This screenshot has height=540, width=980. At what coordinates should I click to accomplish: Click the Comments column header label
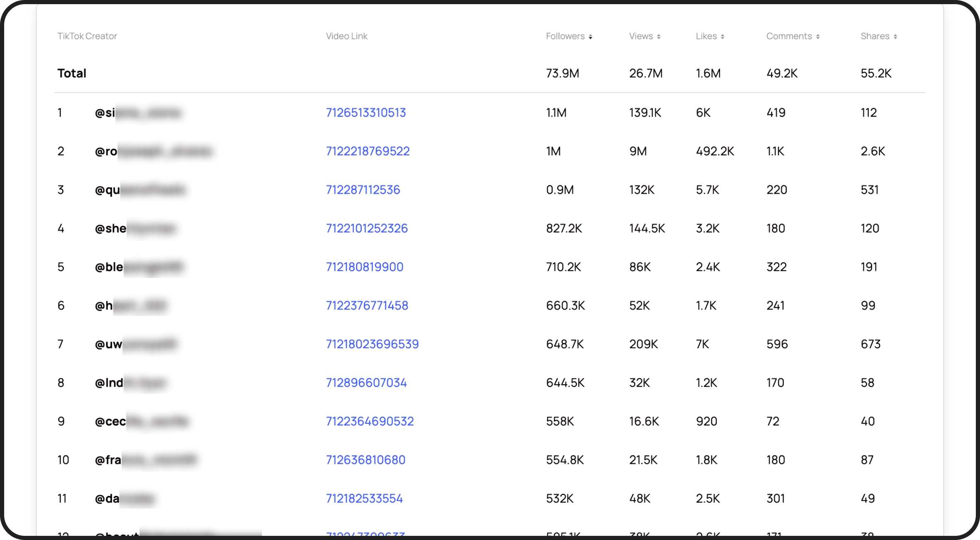click(789, 36)
